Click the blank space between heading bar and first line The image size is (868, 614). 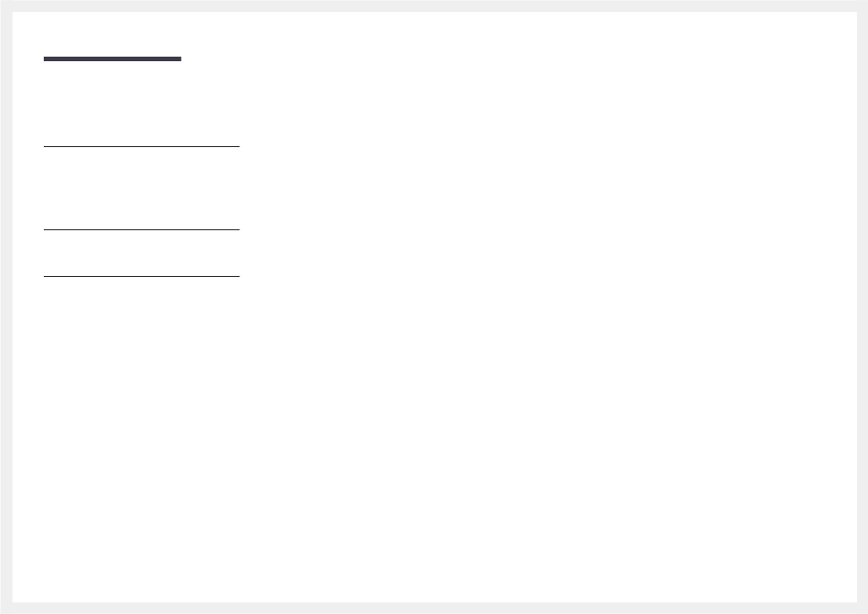point(142,103)
